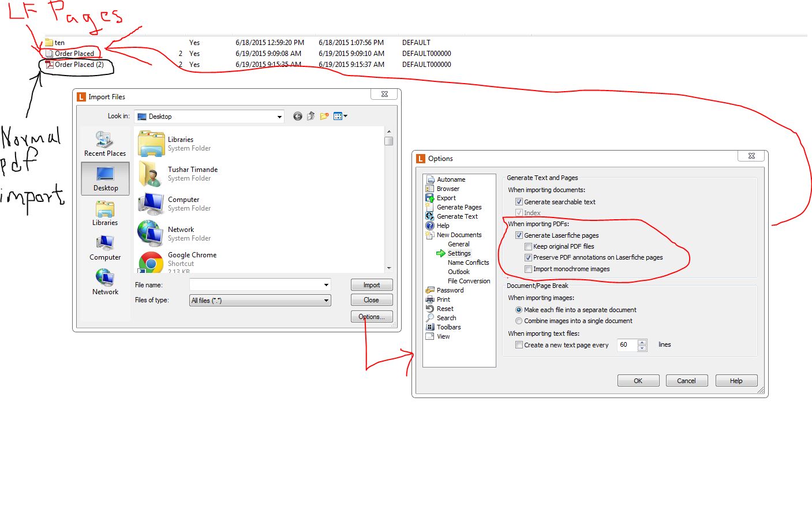812x510 pixels.
Task: Open Generate Pages category in Options tree
Action: [459, 207]
